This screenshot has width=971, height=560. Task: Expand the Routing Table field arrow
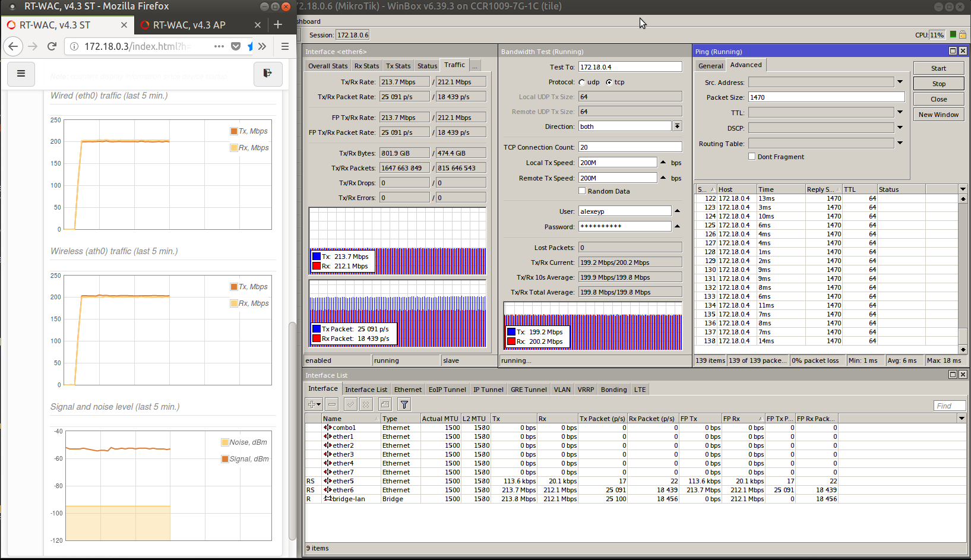point(900,143)
